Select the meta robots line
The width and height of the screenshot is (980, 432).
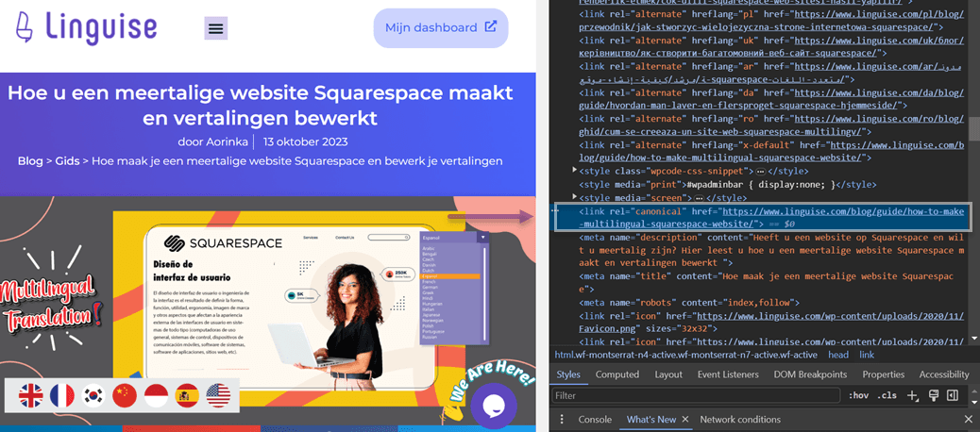click(689, 302)
